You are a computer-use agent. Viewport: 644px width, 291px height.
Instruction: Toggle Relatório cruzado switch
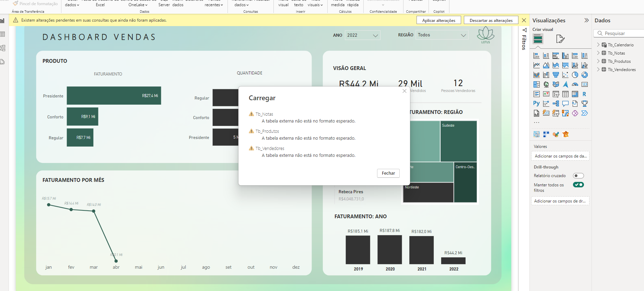click(x=578, y=176)
